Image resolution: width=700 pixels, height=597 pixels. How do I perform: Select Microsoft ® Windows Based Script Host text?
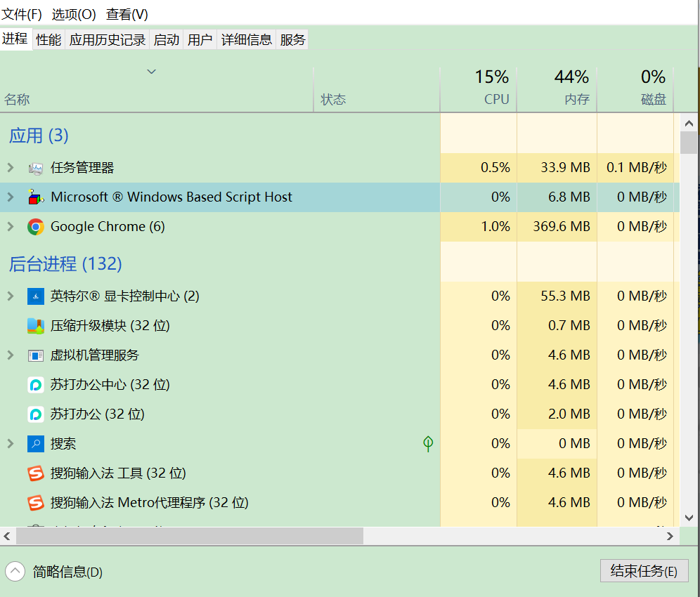(171, 197)
